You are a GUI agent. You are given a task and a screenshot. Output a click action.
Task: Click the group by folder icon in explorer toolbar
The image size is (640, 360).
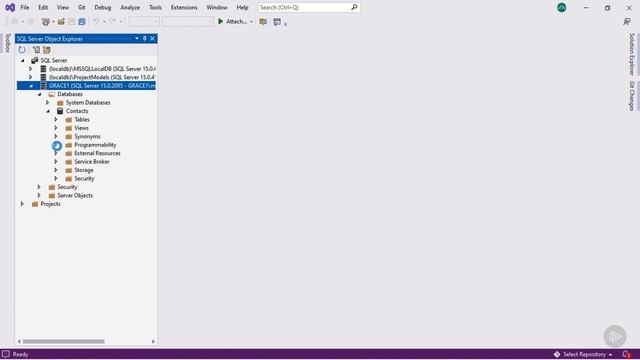[47, 50]
